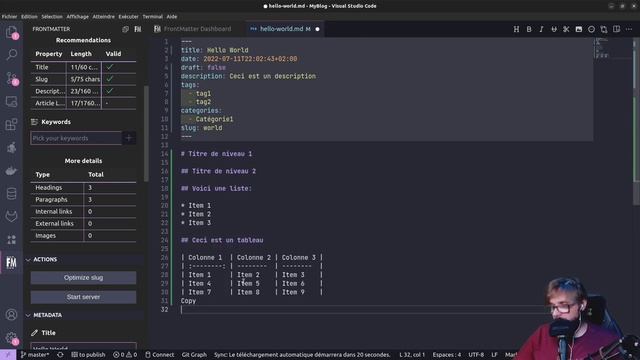The image size is (640, 360).
Task: Open errors and warnings count
Action: 125,355
